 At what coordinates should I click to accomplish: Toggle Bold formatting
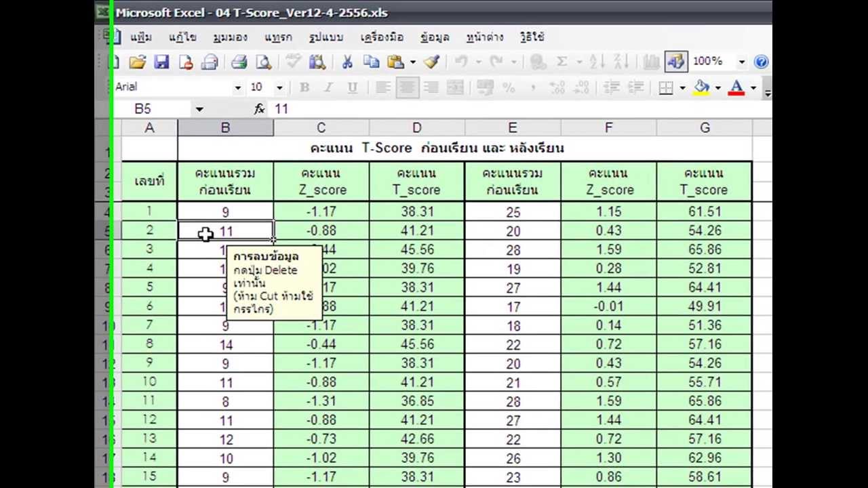(x=304, y=87)
